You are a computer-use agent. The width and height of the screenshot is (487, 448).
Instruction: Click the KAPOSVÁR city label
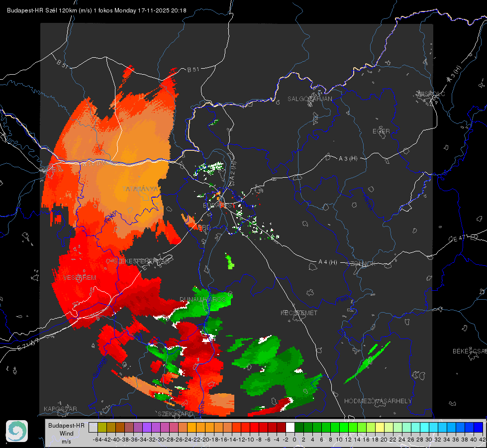pyautogui.click(x=60, y=409)
